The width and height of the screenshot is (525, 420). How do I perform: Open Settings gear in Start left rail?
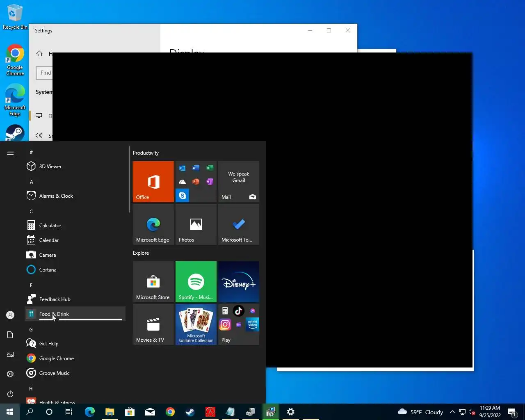coord(10,374)
